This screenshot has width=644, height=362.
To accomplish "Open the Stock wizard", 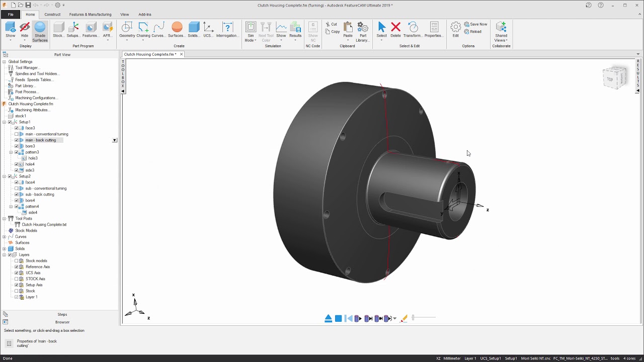I will coord(58,30).
